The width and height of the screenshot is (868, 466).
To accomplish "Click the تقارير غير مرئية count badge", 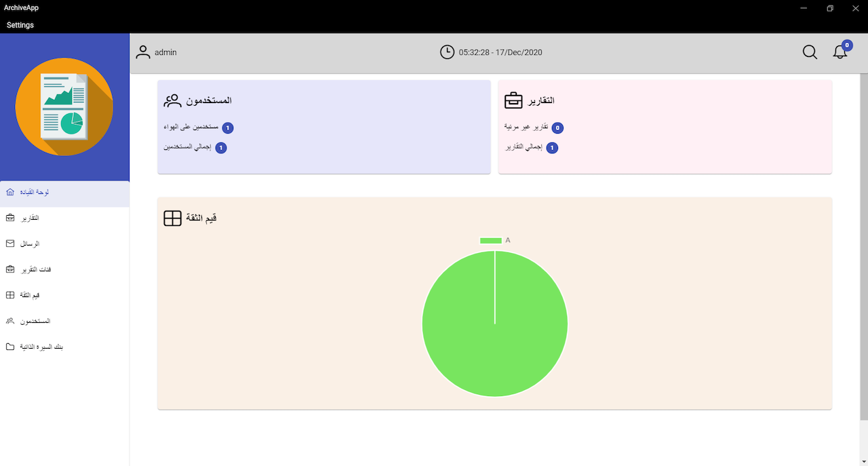I will (557, 128).
